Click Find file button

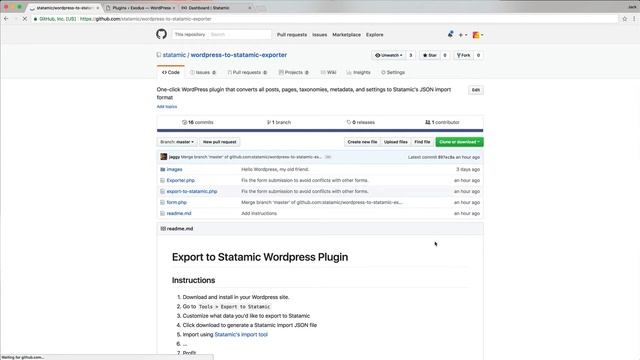422,142
